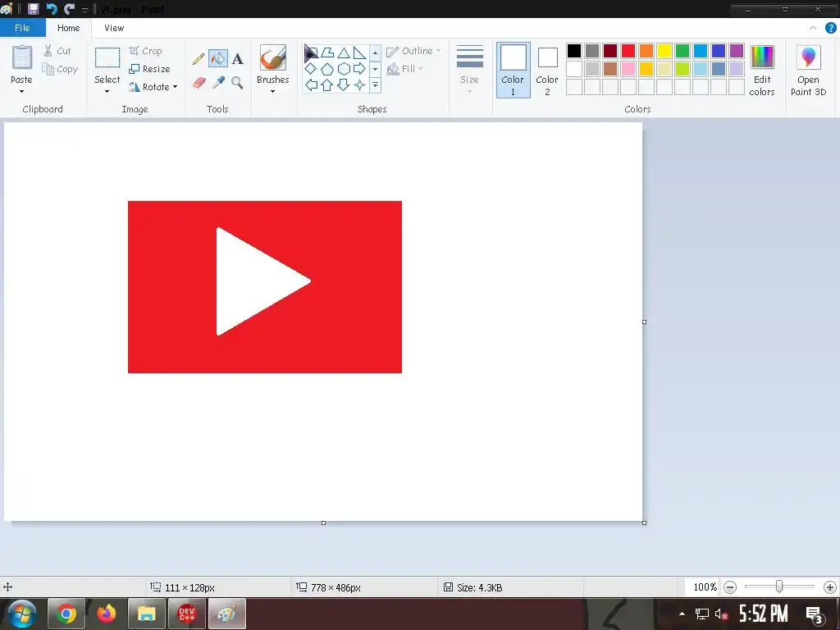This screenshot has width=840, height=630.
Task: Open the File menu
Action: pyautogui.click(x=22, y=28)
